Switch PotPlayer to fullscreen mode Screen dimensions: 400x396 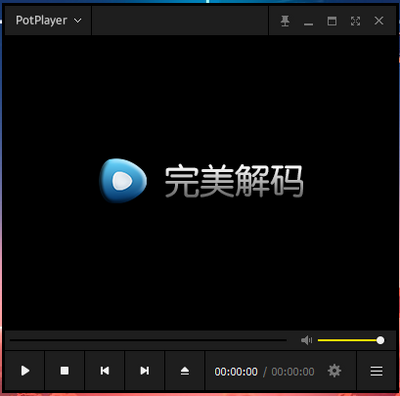(355, 21)
